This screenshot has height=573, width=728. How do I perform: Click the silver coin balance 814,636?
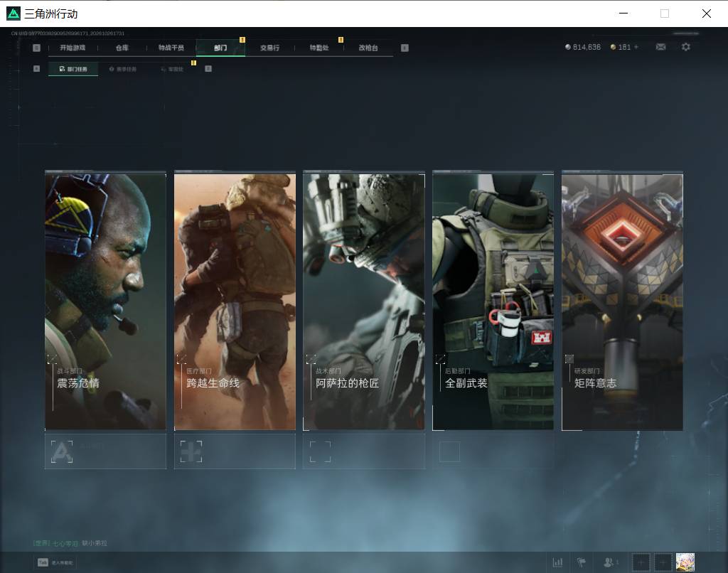tap(583, 47)
